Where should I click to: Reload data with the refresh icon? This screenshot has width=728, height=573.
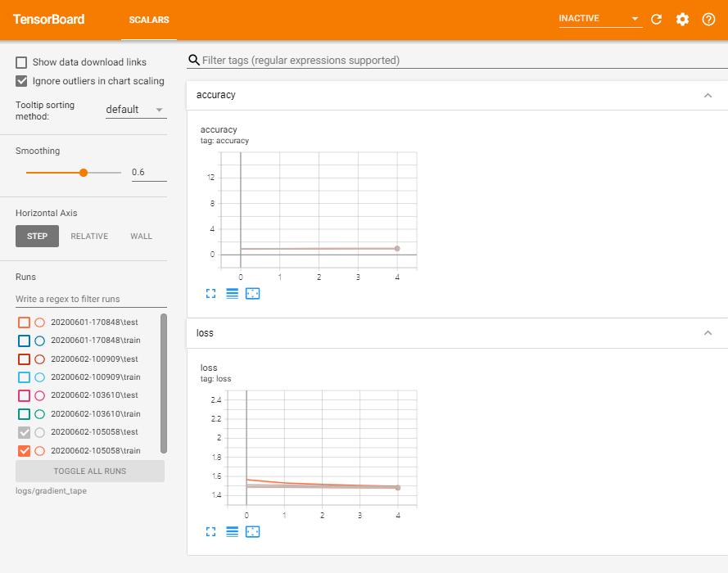(x=656, y=20)
